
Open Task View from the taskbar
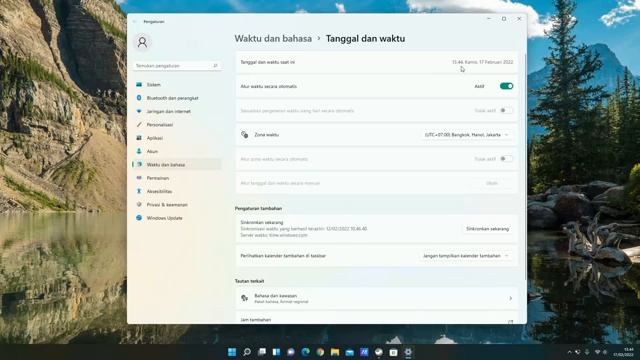point(262,352)
